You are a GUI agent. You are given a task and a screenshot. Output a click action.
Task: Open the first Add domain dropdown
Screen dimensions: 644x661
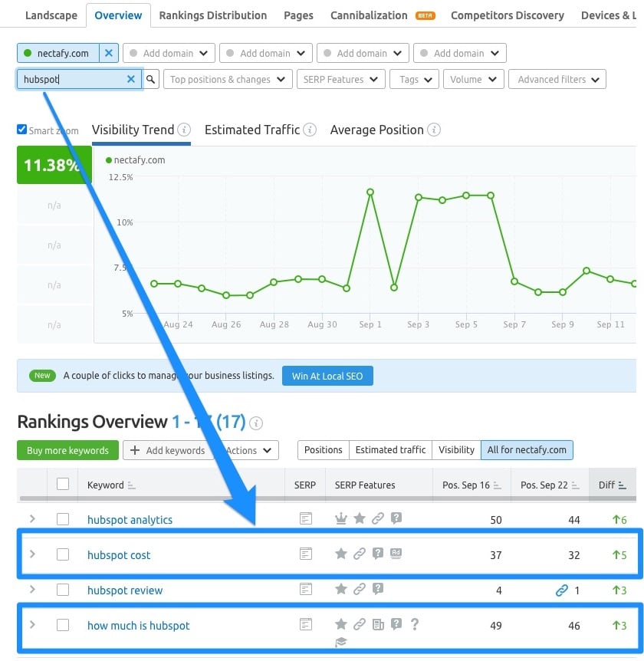[x=169, y=53]
